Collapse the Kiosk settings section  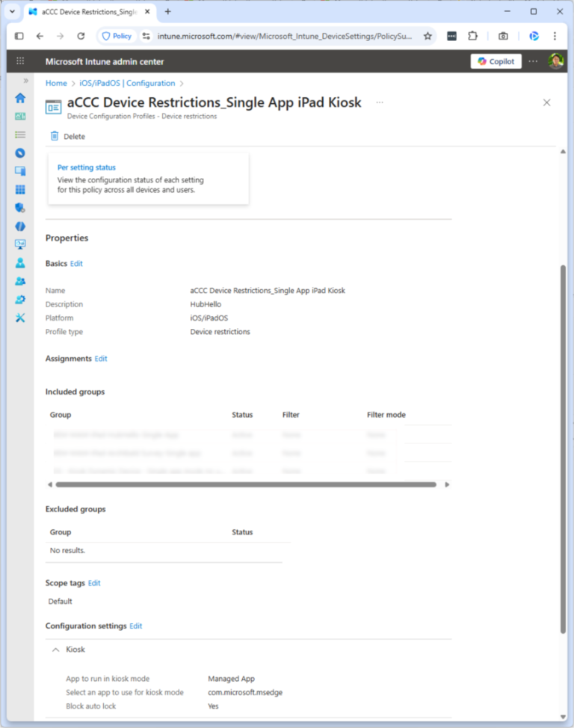[56, 650]
